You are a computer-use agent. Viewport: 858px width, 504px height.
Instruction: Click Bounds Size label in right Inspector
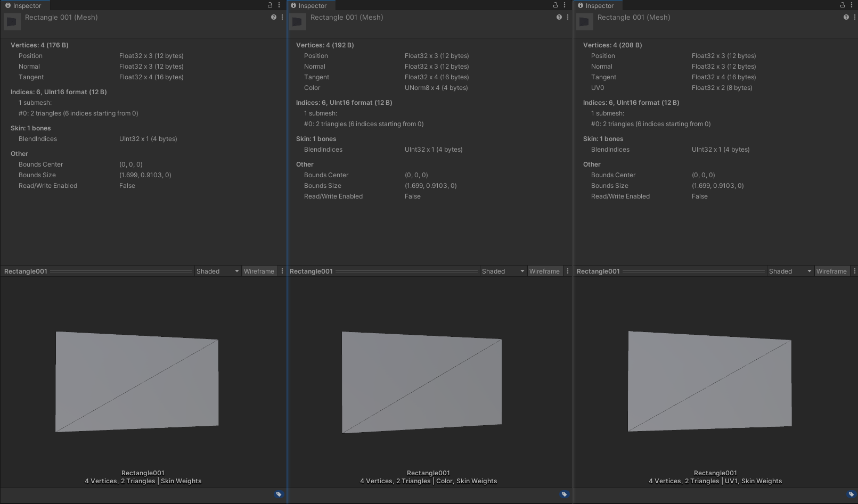click(610, 186)
